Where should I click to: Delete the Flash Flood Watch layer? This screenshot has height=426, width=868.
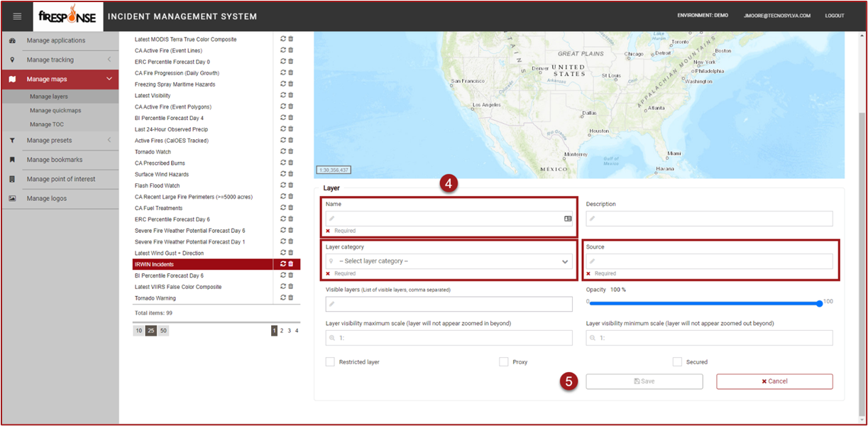click(291, 185)
